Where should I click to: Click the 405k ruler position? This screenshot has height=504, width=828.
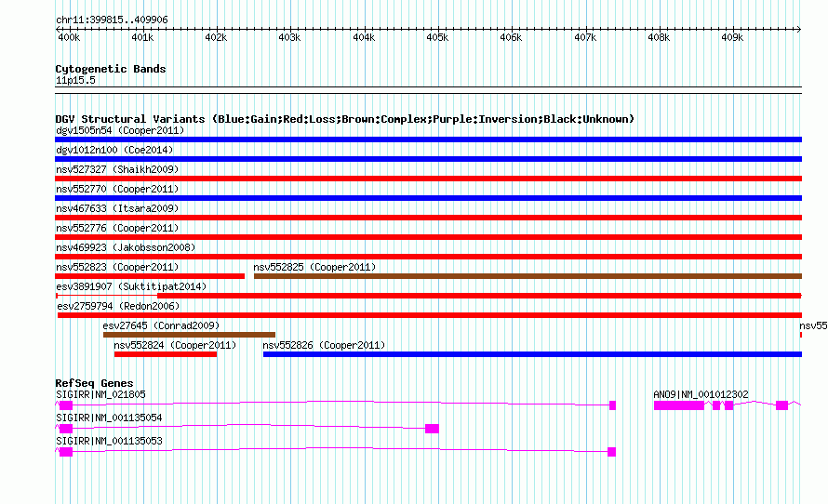pos(437,37)
